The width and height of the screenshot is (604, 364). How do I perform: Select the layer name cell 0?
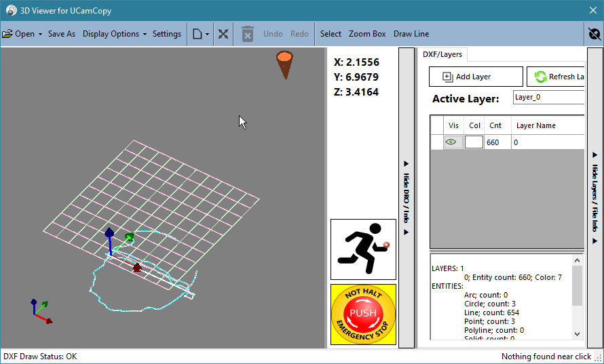[548, 142]
